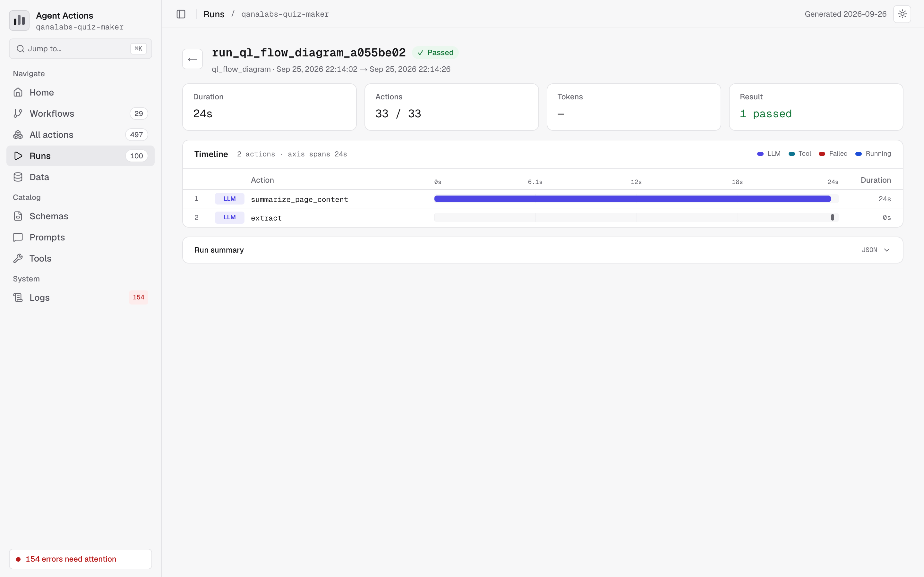The image size is (924, 577).
Task: Open the Logs page
Action: tap(81, 297)
